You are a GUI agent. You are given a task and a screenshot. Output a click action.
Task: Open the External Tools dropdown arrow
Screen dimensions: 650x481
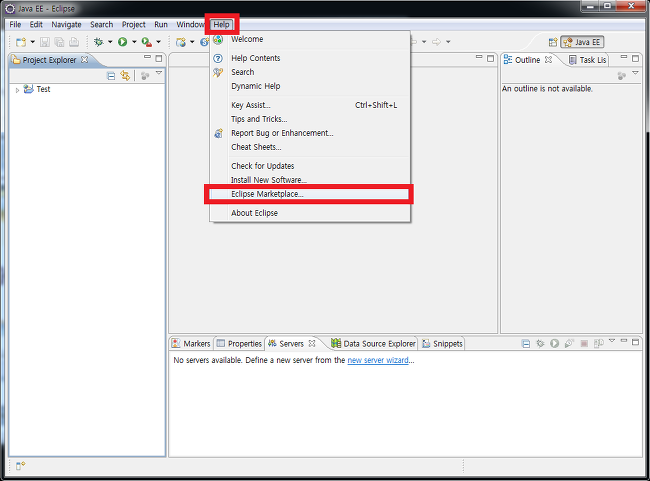[x=158, y=42]
